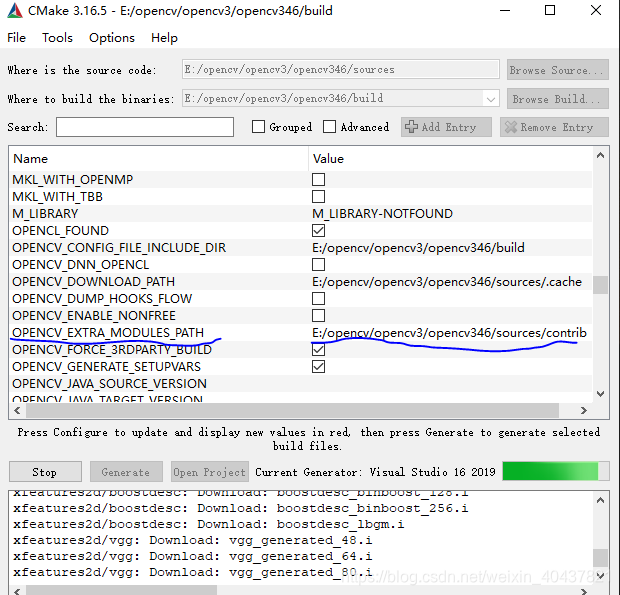Click the up arrow of variable list scrollbar
The image size is (620, 595).
600,155
